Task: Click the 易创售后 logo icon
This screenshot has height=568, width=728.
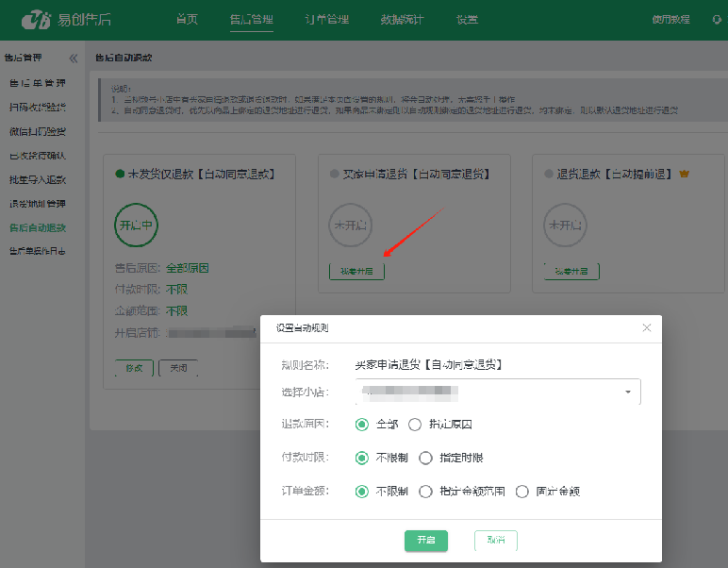Action: click(36, 20)
